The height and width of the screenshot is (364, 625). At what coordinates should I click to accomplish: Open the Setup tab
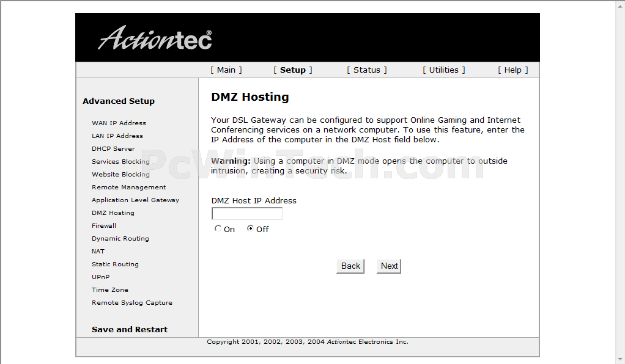click(292, 70)
